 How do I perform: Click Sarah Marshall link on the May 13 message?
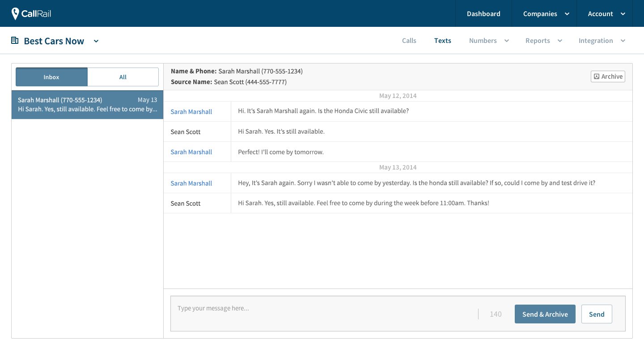(x=191, y=183)
